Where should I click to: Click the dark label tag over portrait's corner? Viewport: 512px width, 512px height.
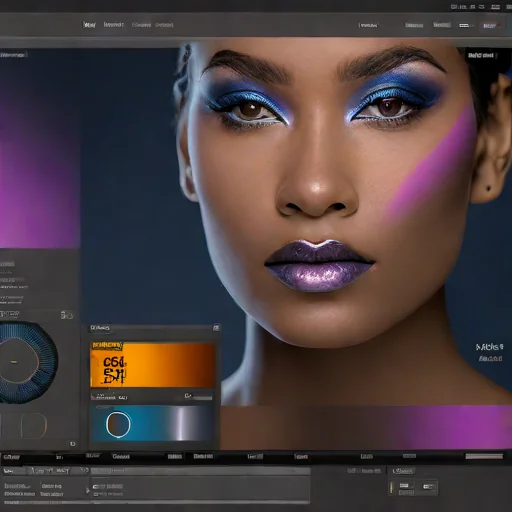[x=481, y=55]
